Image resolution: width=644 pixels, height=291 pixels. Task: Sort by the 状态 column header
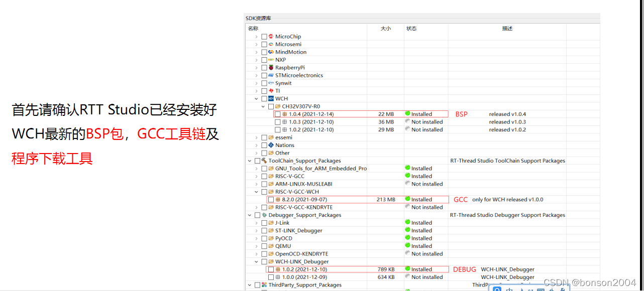(x=411, y=29)
